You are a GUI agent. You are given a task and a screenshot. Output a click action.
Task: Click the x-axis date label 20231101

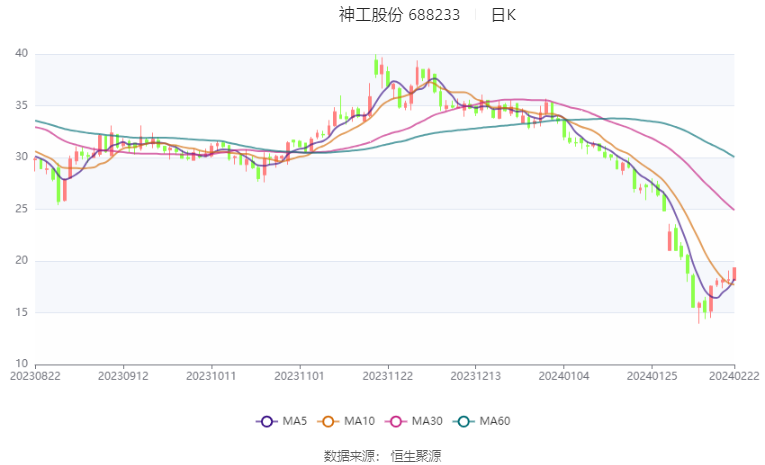[299, 376]
